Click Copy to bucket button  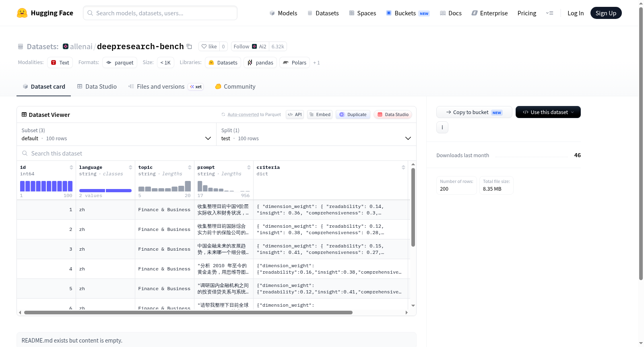coord(474,112)
